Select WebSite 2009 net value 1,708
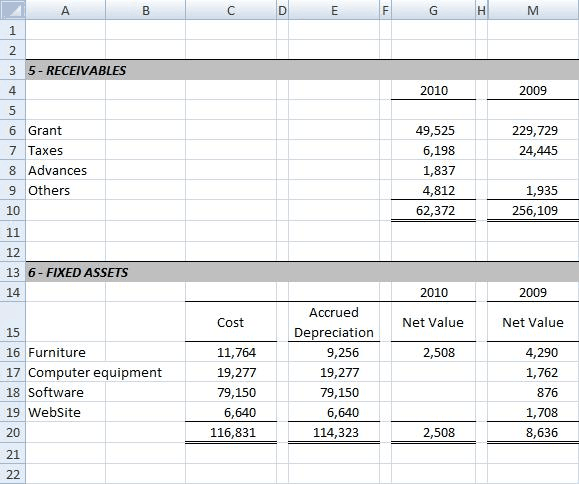579x484 pixels. tap(533, 412)
